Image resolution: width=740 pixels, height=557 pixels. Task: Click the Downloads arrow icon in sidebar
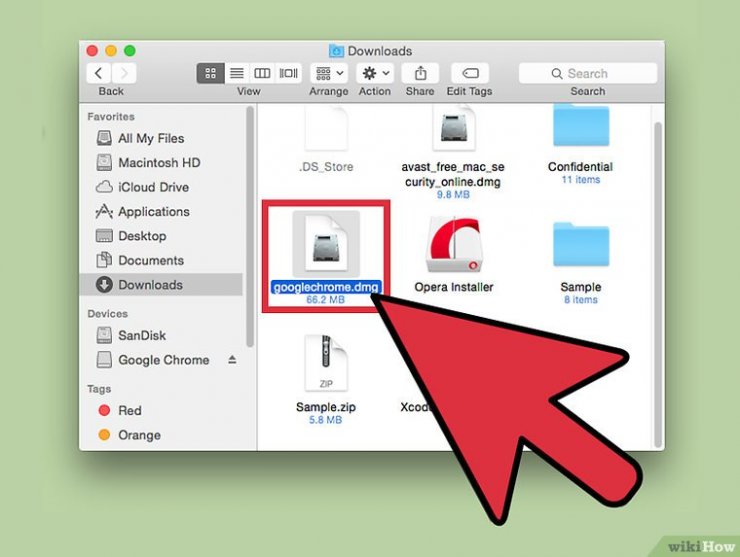pos(104,285)
